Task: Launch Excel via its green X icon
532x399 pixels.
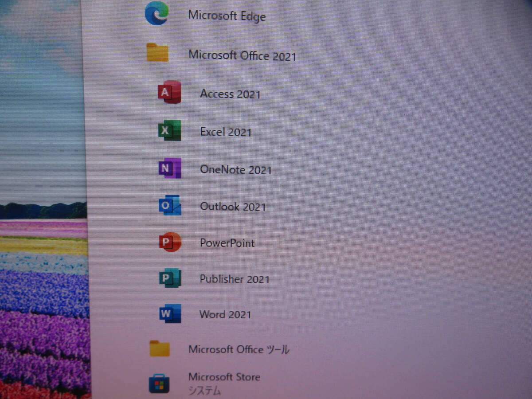Action: point(170,130)
